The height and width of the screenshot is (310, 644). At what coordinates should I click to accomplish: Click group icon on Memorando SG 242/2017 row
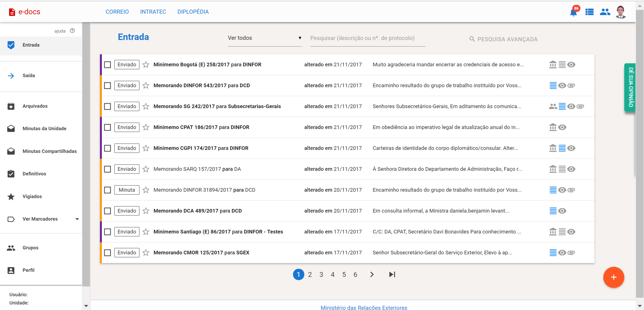(x=553, y=107)
